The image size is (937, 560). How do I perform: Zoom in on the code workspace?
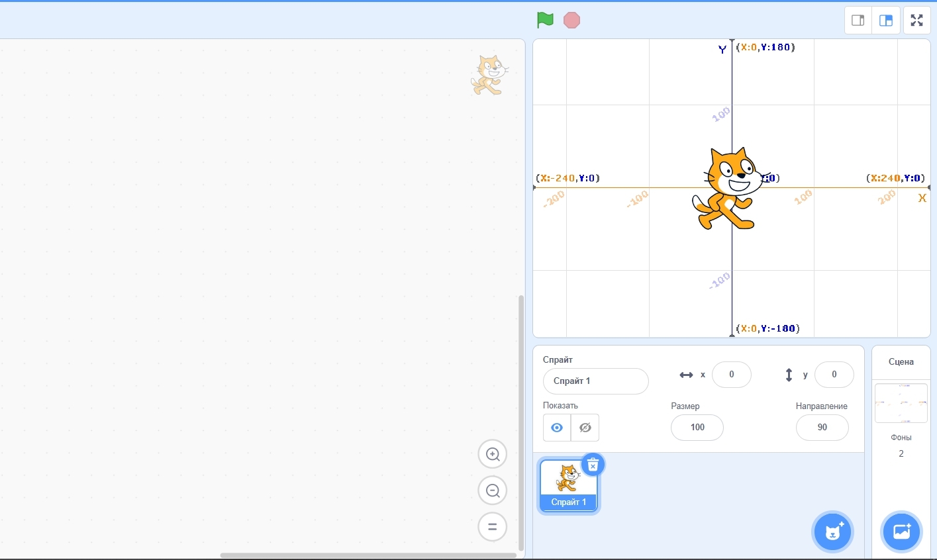point(493,454)
